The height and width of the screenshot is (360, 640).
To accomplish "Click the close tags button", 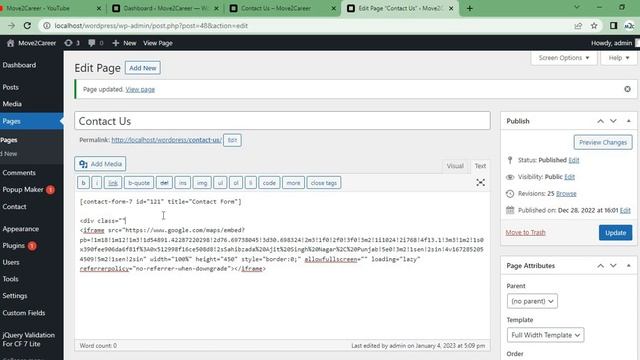I will (x=324, y=183).
